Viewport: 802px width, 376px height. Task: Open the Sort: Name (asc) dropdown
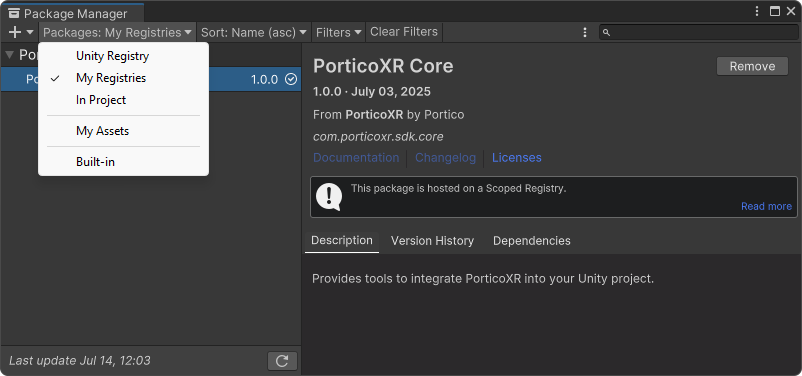click(254, 32)
